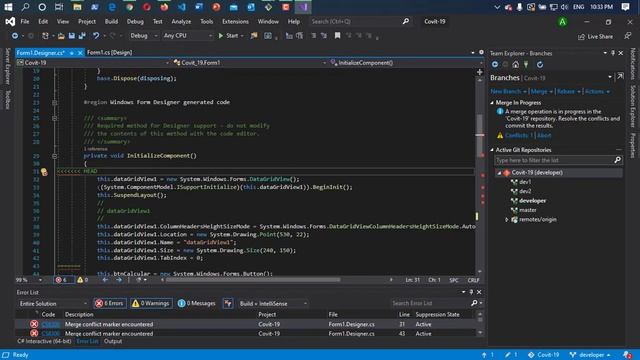Click the Manage Connections plug icon
This screenshot has width=640, height=360.
526,64
